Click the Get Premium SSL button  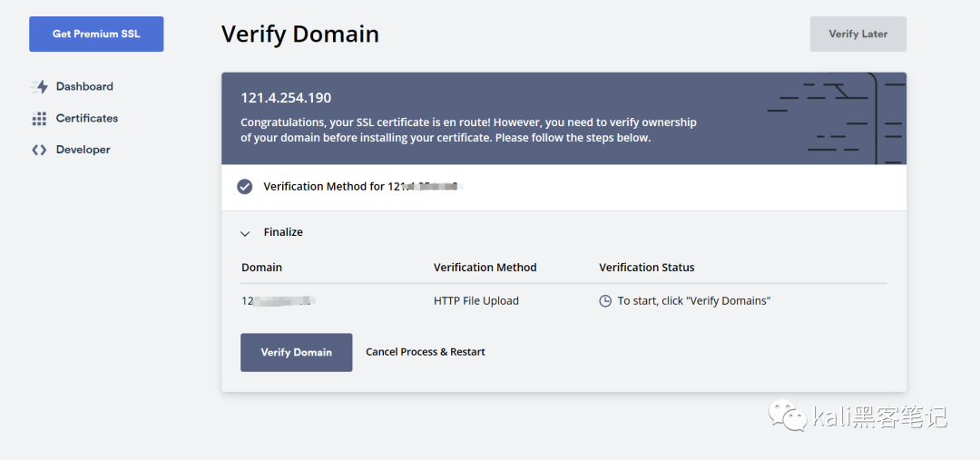pos(96,34)
